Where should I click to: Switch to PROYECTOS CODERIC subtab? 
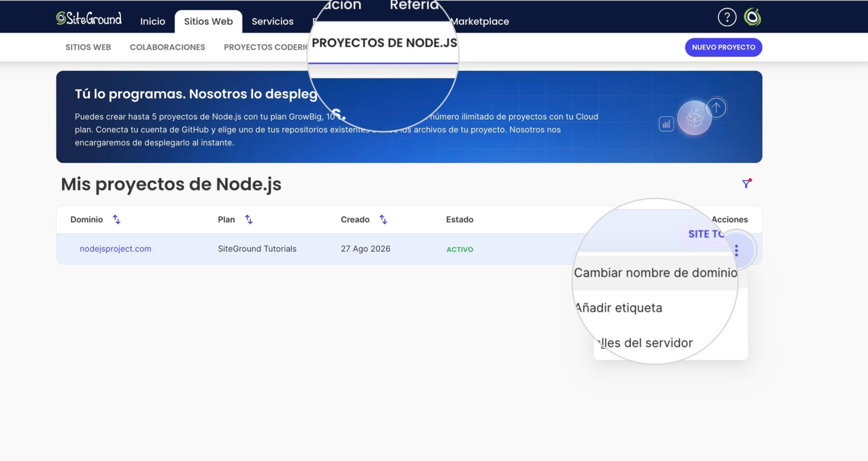(266, 47)
